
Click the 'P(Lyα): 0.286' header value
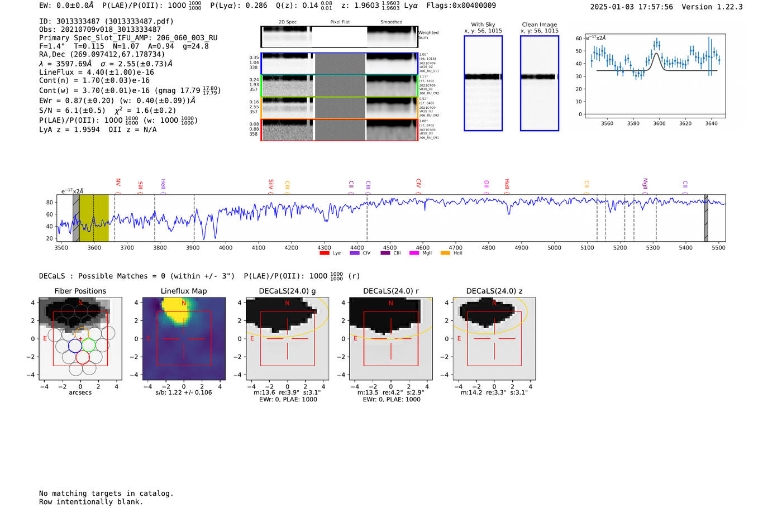click(239, 6)
